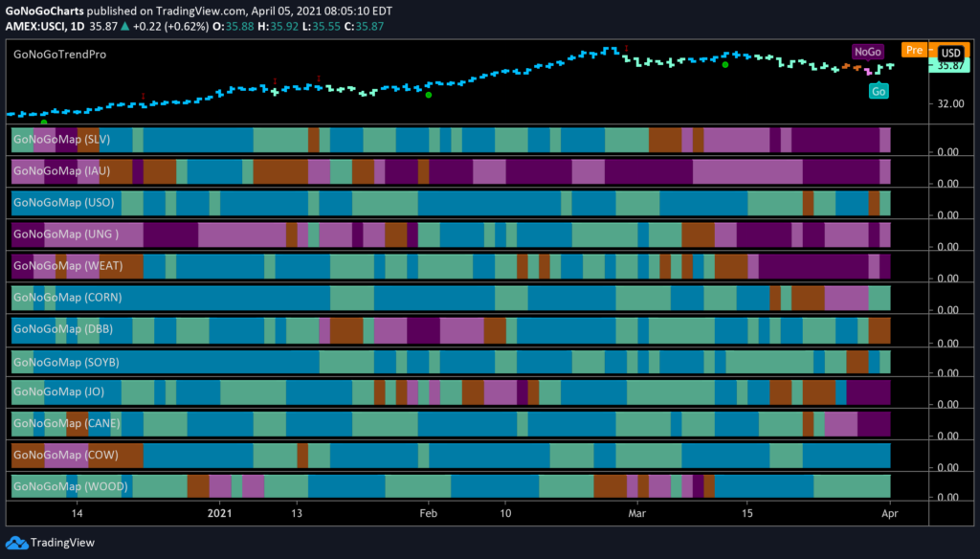Click the AMEX:USCI, 1D symbol title
The image size is (980, 559).
click(x=44, y=26)
